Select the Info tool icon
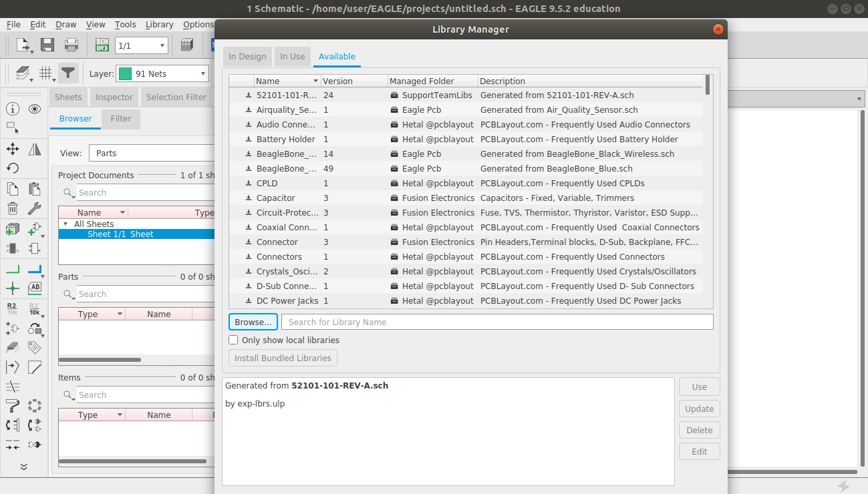Viewport: 868px width, 494px height. [x=13, y=109]
